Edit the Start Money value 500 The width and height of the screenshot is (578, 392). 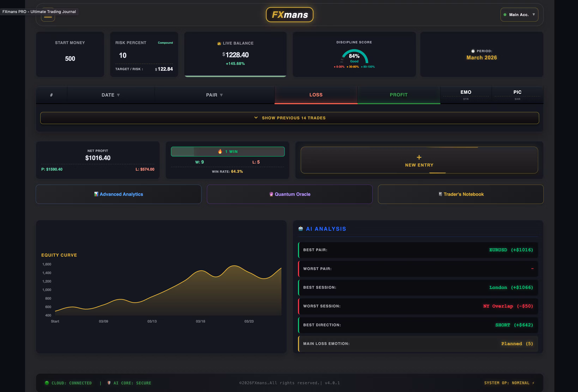pos(70,59)
